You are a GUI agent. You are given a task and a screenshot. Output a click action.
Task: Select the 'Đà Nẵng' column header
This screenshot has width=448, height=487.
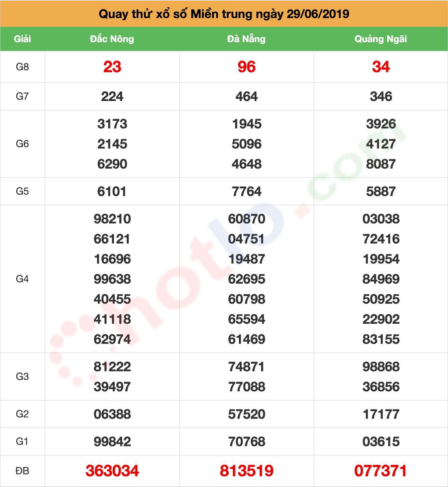coord(246,39)
